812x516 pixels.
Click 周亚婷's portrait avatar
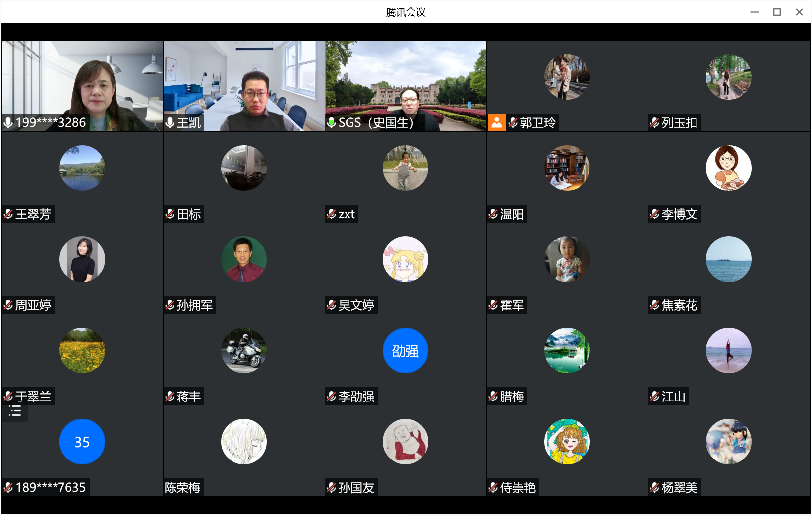click(x=82, y=259)
